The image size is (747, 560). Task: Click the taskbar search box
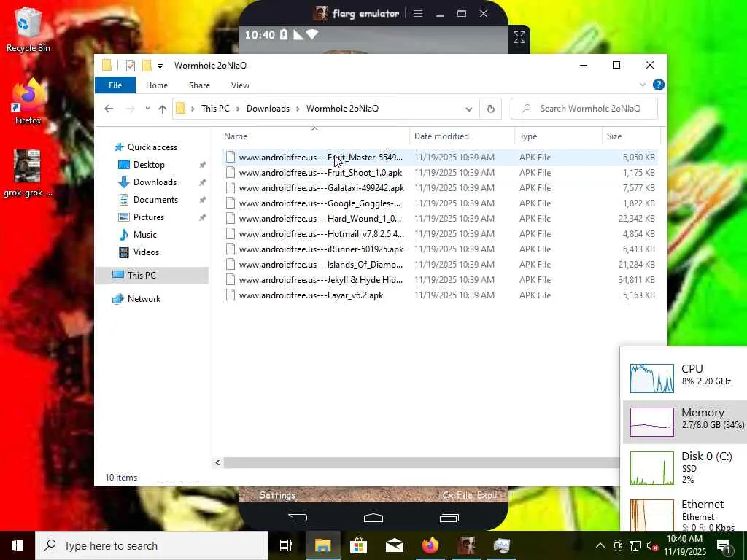152,545
